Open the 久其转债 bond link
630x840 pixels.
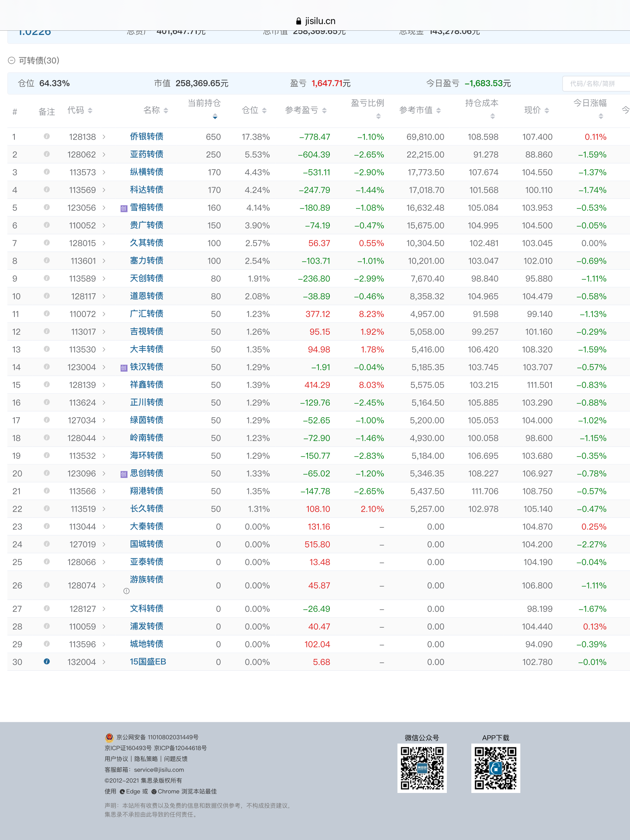[x=147, y=243]
